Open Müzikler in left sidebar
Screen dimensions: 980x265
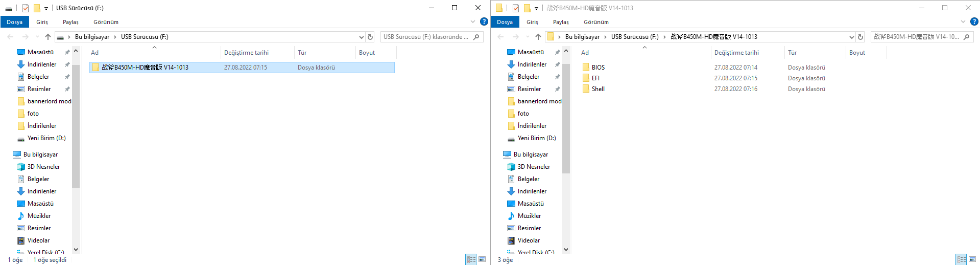(39, 216)
